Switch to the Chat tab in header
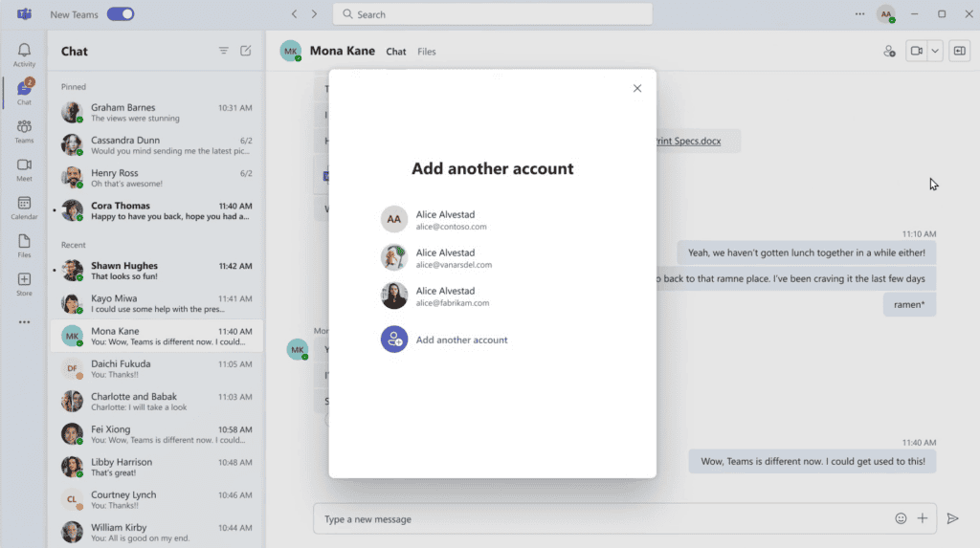 (x=395, y=52)
